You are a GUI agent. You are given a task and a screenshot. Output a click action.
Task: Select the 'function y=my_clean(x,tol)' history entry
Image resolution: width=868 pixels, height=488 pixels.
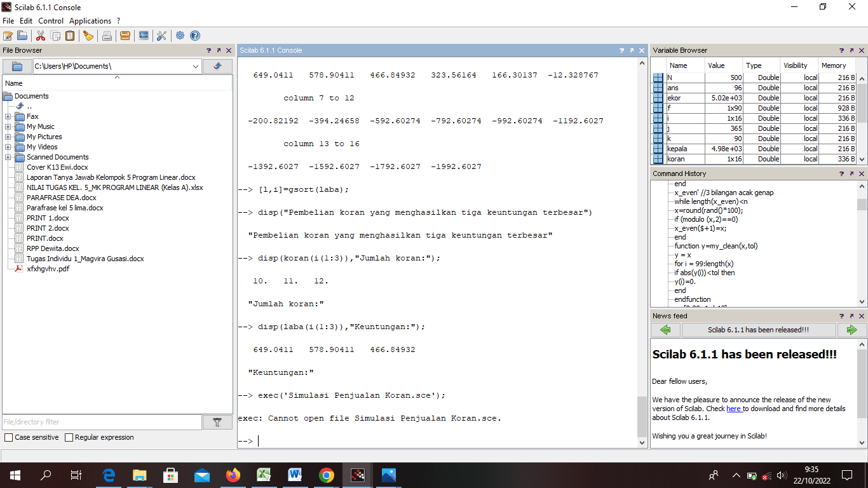(x=716, y=246)
